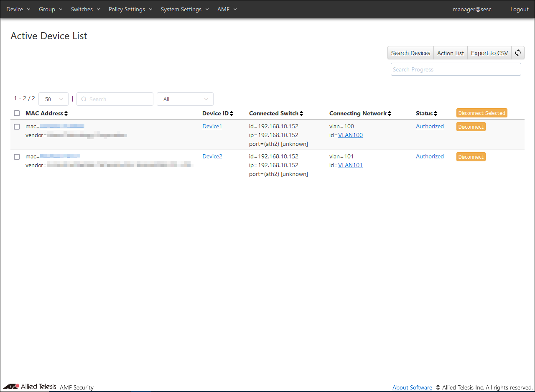Sort by Device ID column arrows

[232, 114]
